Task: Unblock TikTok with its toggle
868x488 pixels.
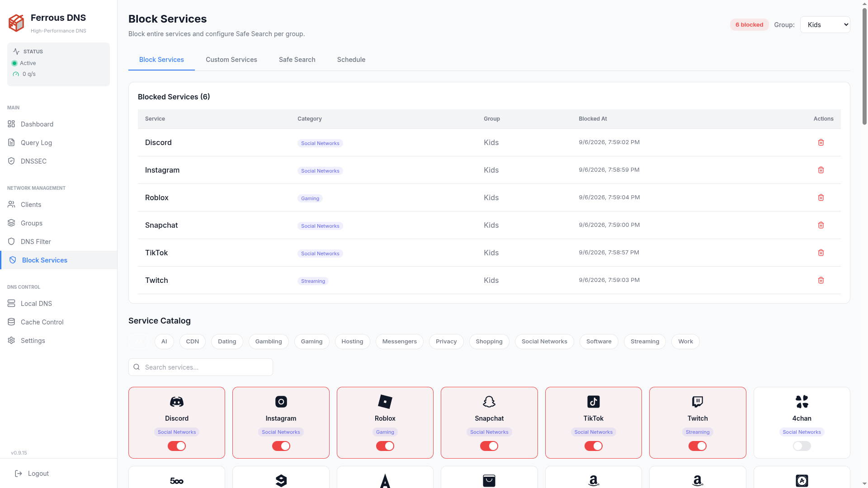Action: pyautogui.click(x=594, y=446)
